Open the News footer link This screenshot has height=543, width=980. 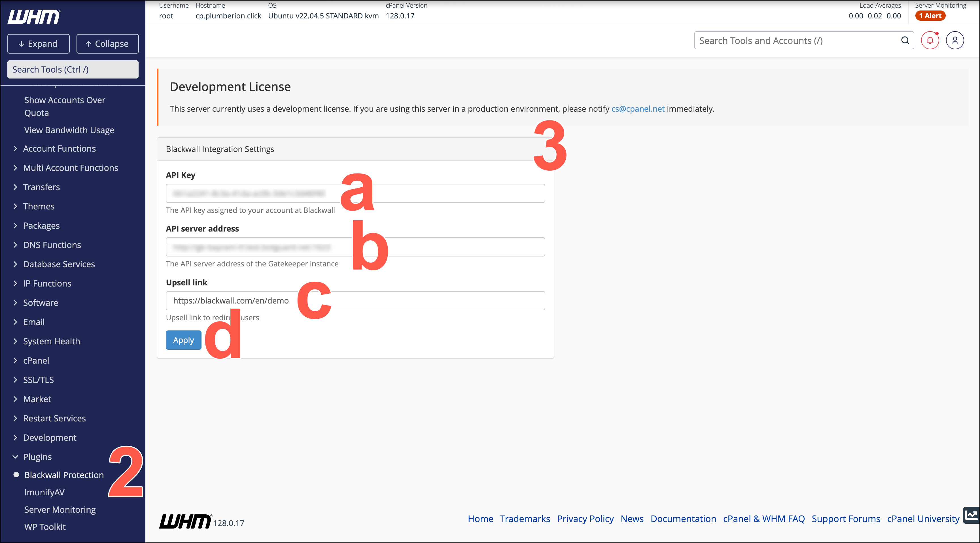pyautogui.click(x=632, y=519)
